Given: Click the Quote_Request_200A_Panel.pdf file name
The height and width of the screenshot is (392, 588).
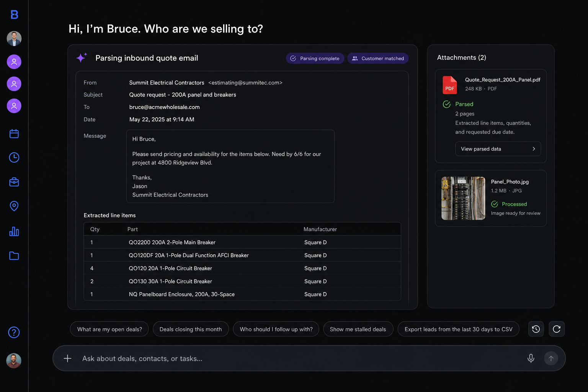Looking at the screenshot, I should 503,80.
